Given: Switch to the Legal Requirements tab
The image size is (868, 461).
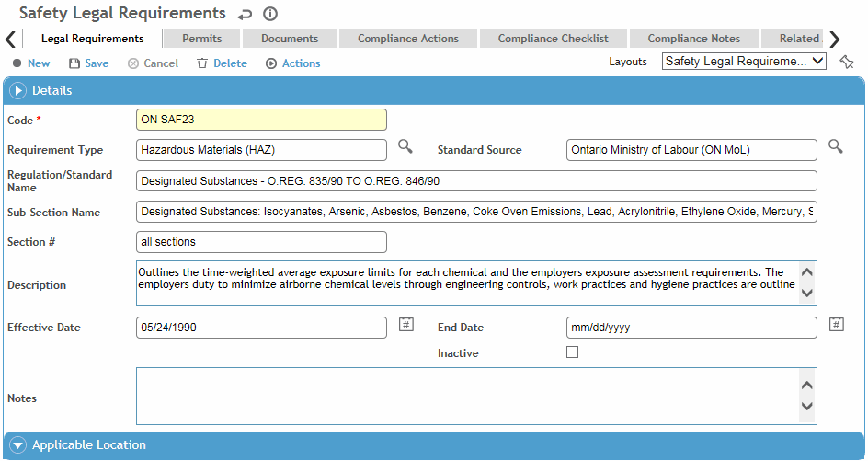Looking at the screenshot, I should 93,39.
